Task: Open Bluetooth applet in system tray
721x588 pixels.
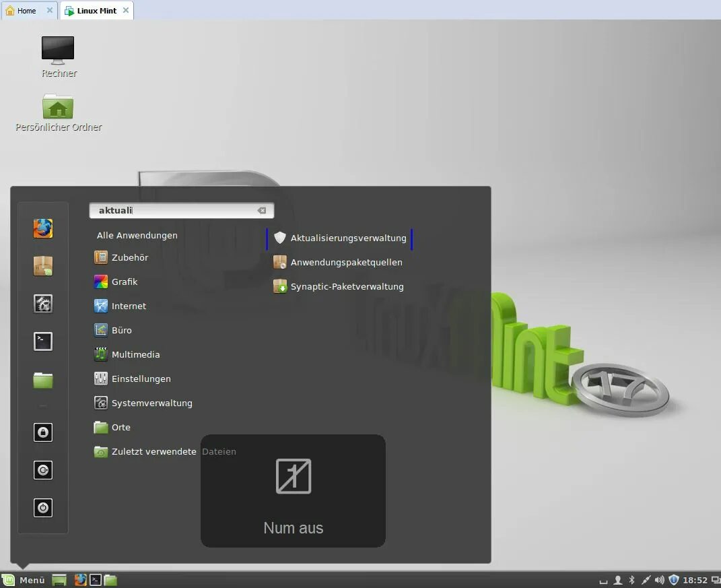Action: point(631,580)
